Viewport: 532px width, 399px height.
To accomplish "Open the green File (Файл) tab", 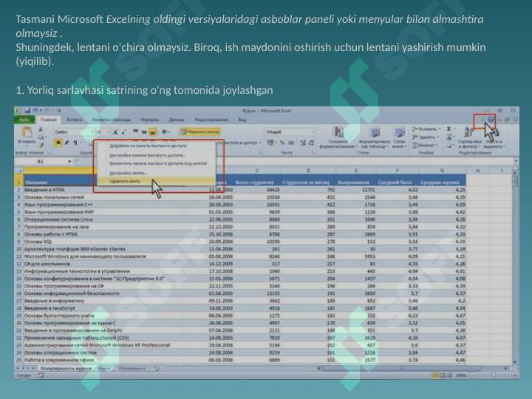I will pyautogui.click(x=24, y=120).
